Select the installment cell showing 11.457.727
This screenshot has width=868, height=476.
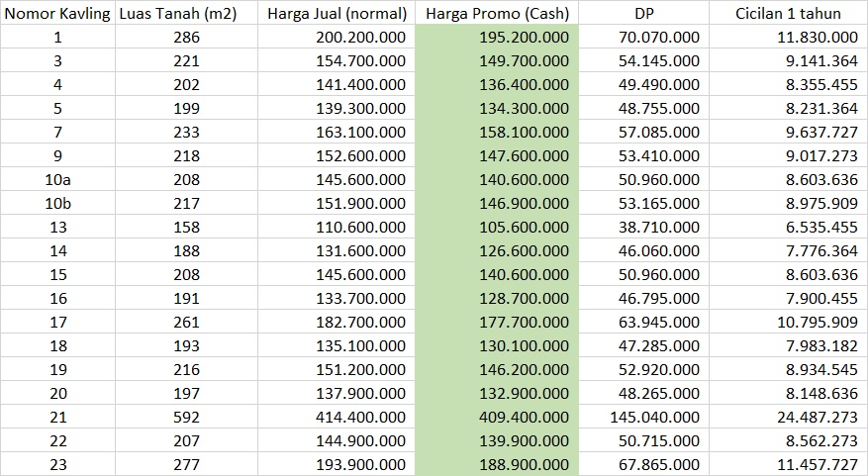[788, 465]
